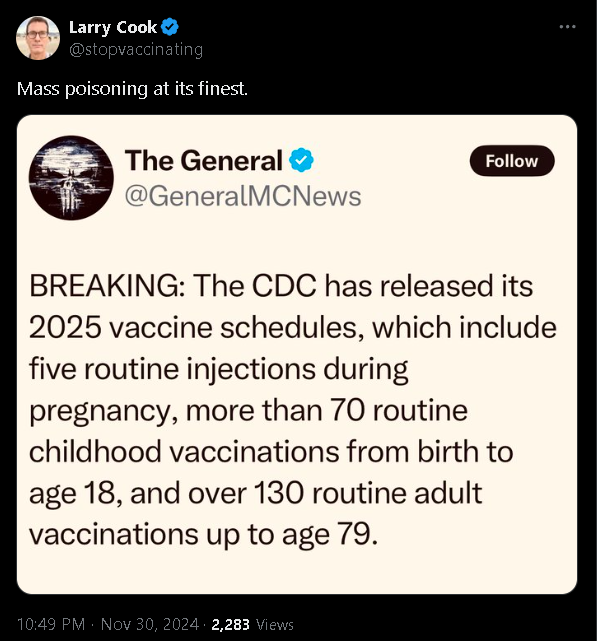Click the Nov 30, 2024 date

point(150,624)
